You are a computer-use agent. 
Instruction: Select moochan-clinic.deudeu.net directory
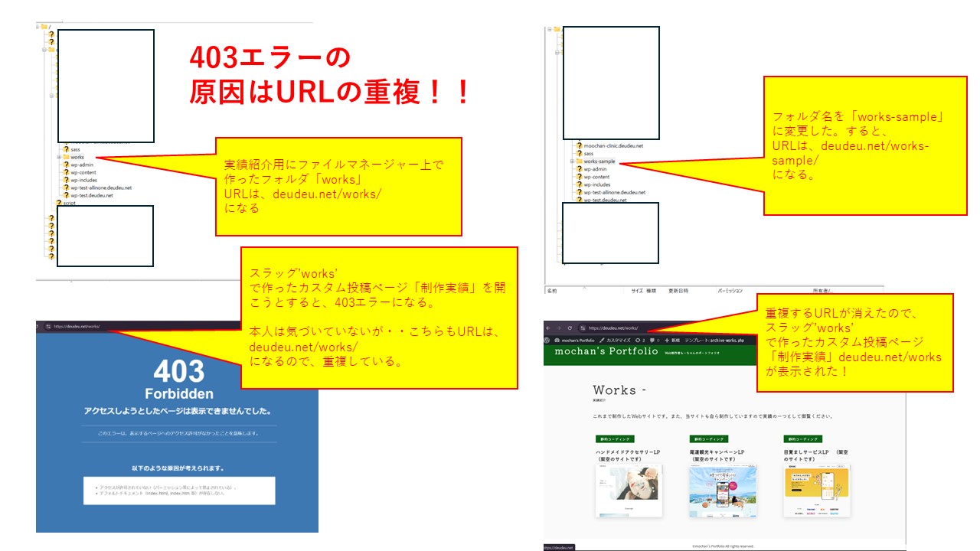[612, 145]
